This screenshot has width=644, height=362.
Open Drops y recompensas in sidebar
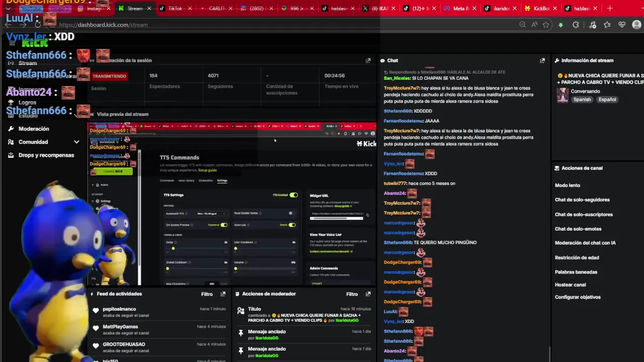pos(46,155)
